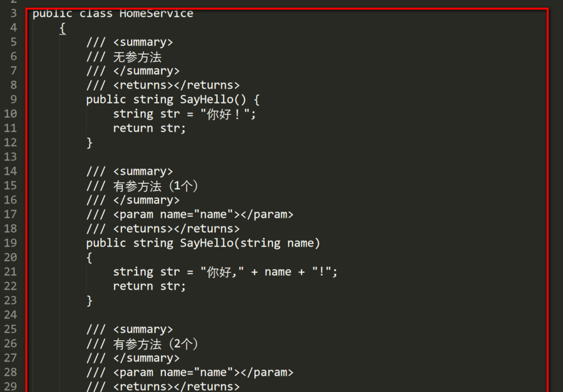This screenshot has width=563, height=392.
Task: Click the "你好," string on line 21
Action: click(x=222, y=272)
